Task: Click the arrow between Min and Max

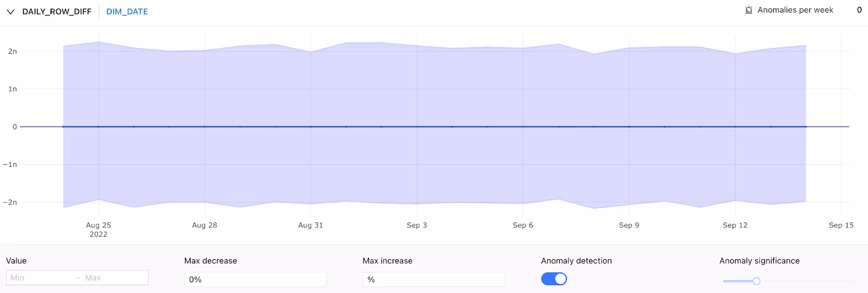Action: pos(77,278)
